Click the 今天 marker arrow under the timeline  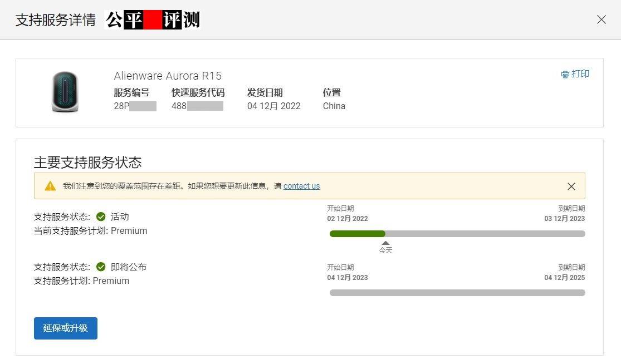point(386,243)
